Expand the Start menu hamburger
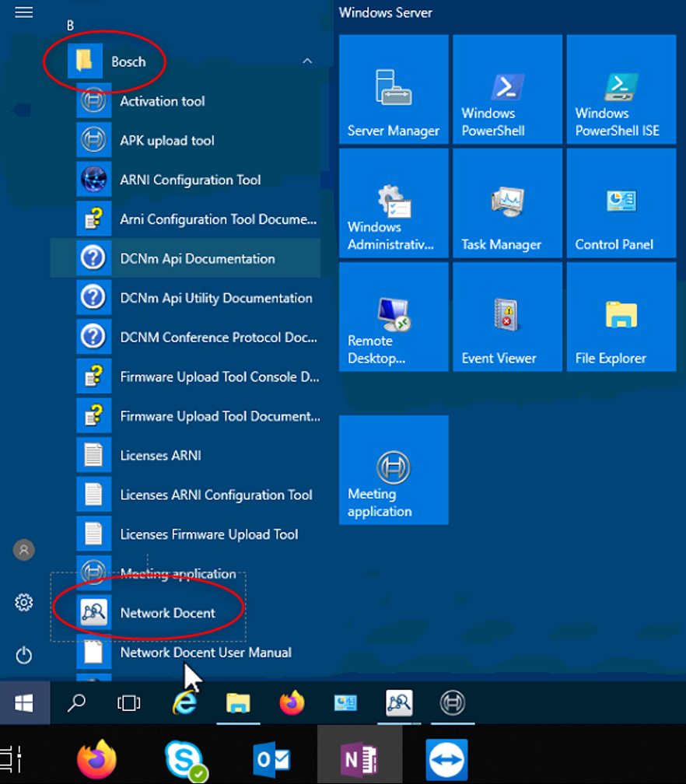686x784 pixels. tap(24, 12)
